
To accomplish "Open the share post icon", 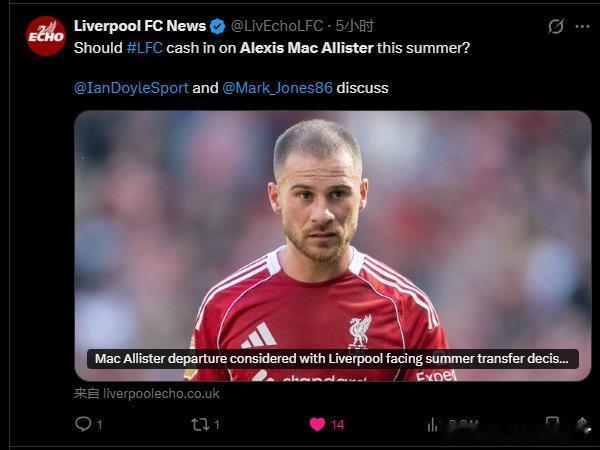I will pyautogui.click(x=583, y=424).
